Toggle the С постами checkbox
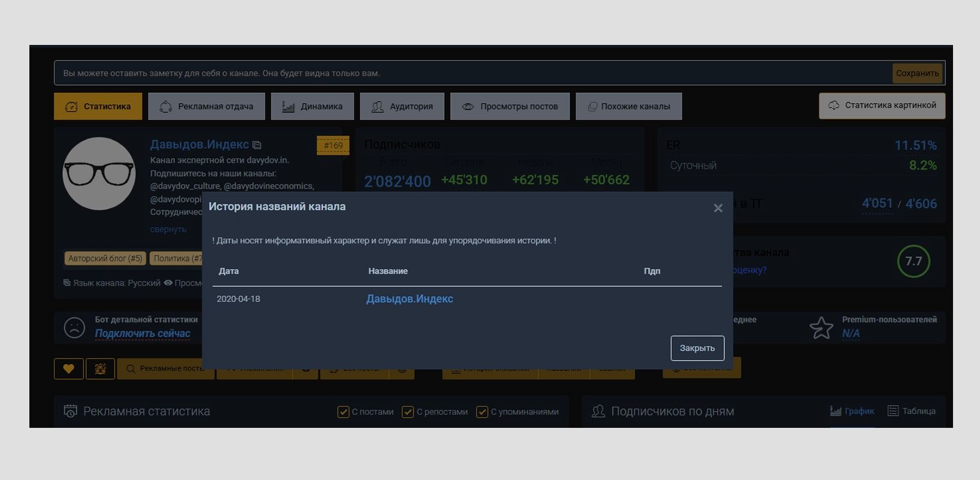This screenshot has width=980, height=480. pos(343,412)
